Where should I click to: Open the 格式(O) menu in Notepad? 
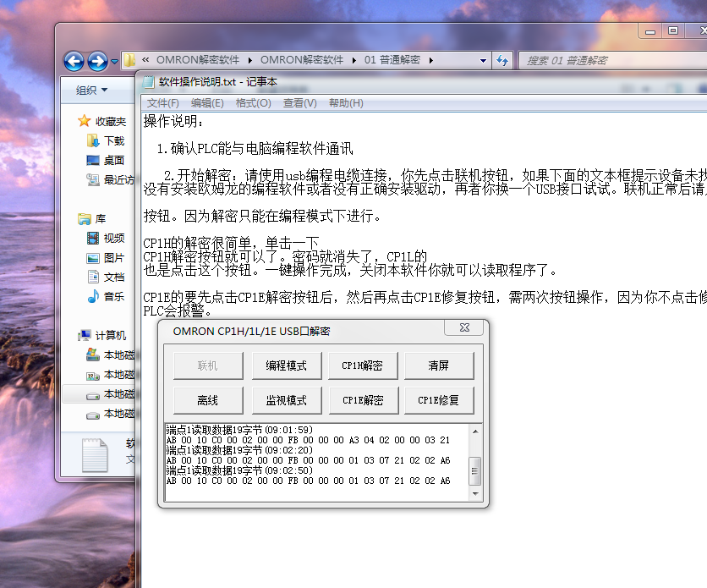[253, 103]
